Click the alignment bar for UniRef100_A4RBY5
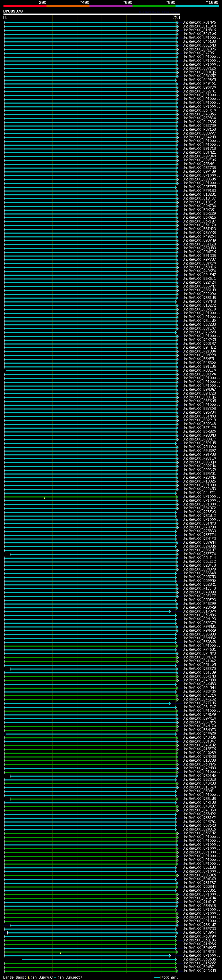Image resolution: width=222 pixels, height=980 pixels. [x=90, y=80]
